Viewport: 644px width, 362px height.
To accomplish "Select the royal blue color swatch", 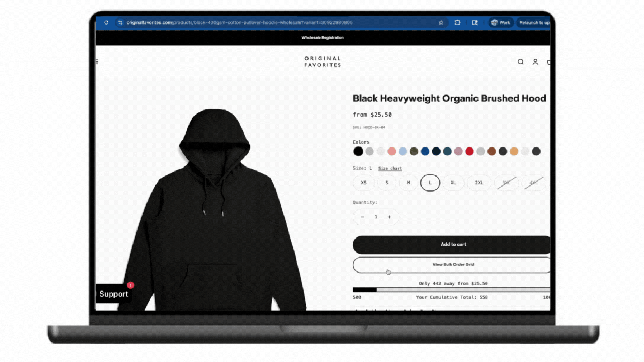I will (425, 151).
